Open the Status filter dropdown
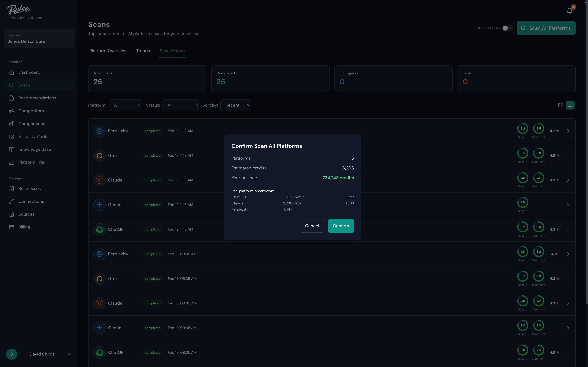 (x=181, y=105)
